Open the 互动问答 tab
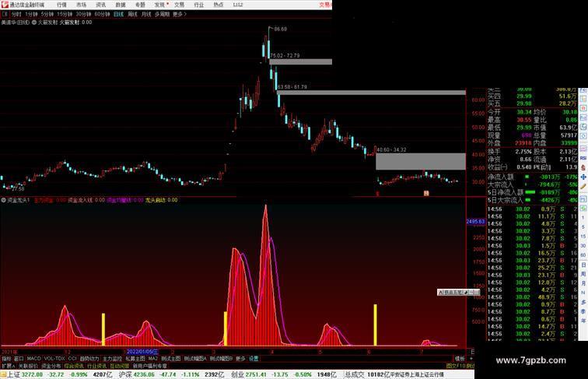The width and height of the screenshot is (588, 379). point(120,366)
